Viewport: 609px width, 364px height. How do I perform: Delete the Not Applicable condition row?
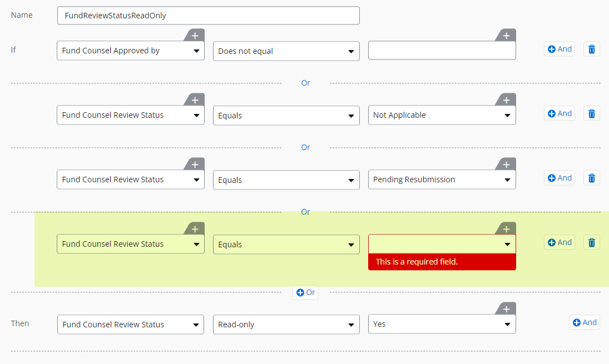[x=592, y=114]
